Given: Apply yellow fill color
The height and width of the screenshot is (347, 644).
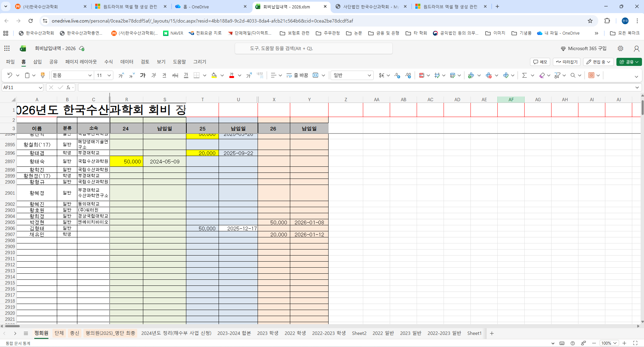Looking at the screenshot, I should tap(214, 75).
